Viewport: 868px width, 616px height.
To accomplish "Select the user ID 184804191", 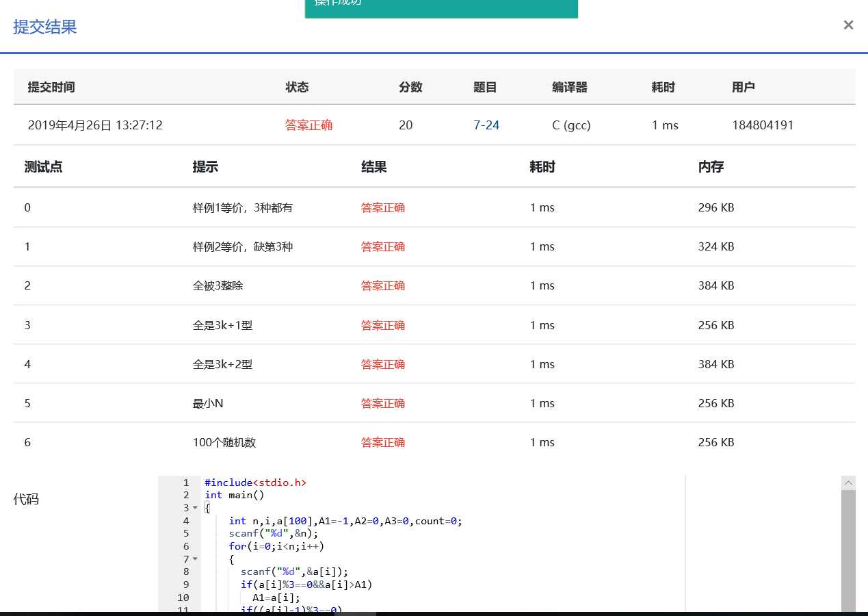I will coord(763,125).
